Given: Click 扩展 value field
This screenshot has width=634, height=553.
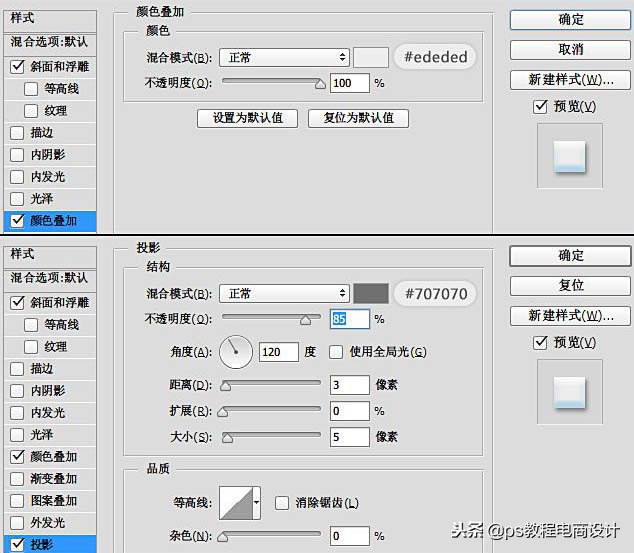Looking at the screenshot, I should coord(350,411).
